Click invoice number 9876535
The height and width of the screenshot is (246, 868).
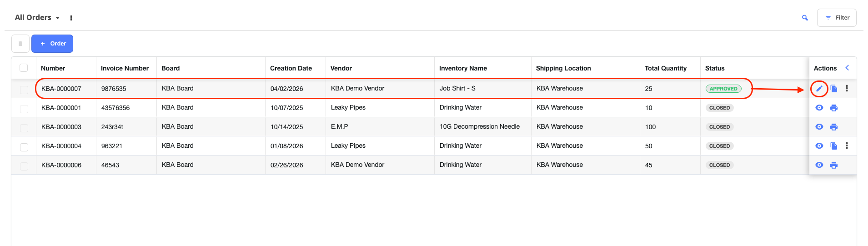click(114, 89)
